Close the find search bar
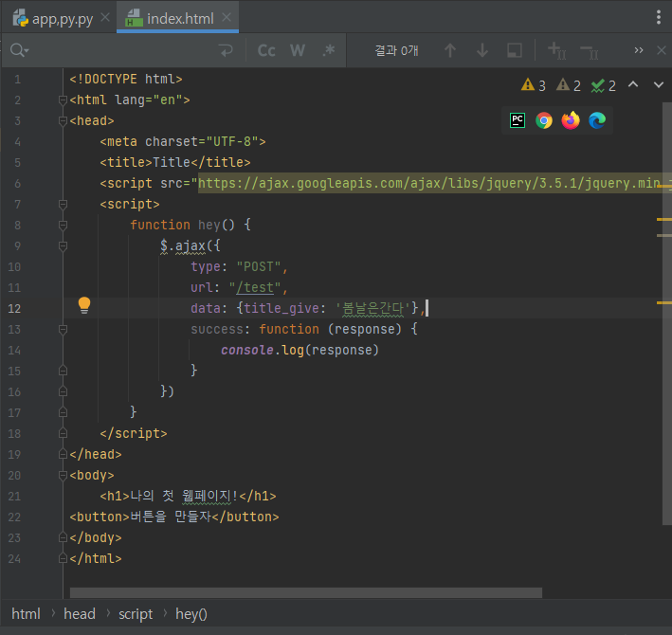Viewport: 672px width, 635px height. 662,50
